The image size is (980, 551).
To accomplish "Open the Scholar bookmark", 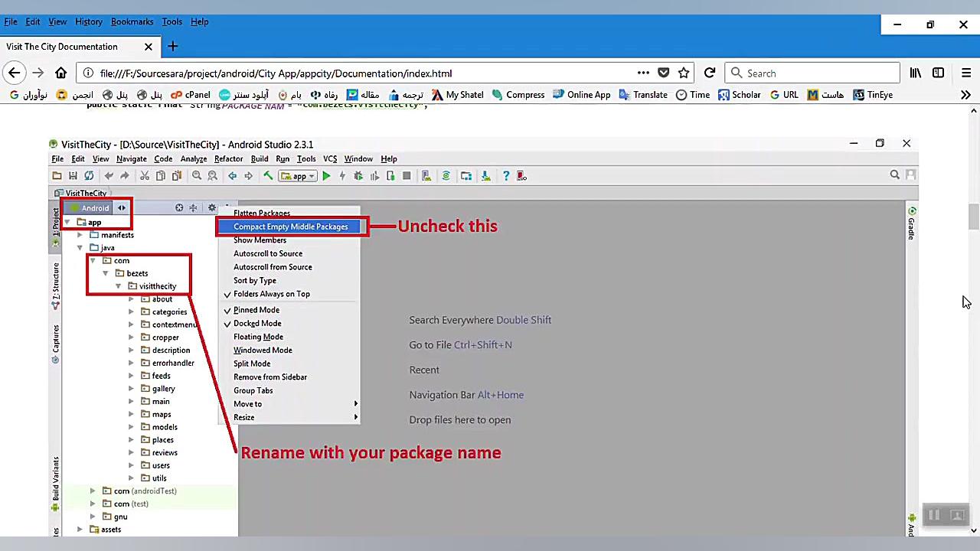I will [x=739, y=95].
